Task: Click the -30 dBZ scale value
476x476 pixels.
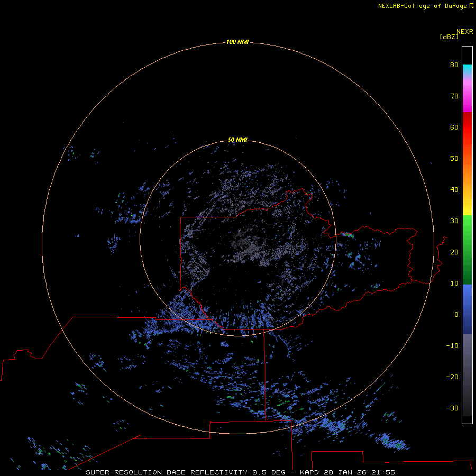Action: pos(452,408)
